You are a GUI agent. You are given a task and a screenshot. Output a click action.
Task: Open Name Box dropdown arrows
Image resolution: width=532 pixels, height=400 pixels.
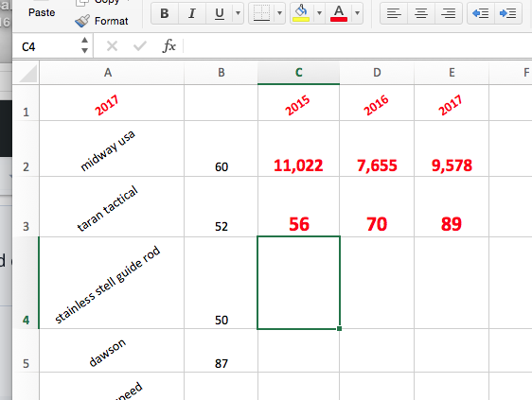84,45
